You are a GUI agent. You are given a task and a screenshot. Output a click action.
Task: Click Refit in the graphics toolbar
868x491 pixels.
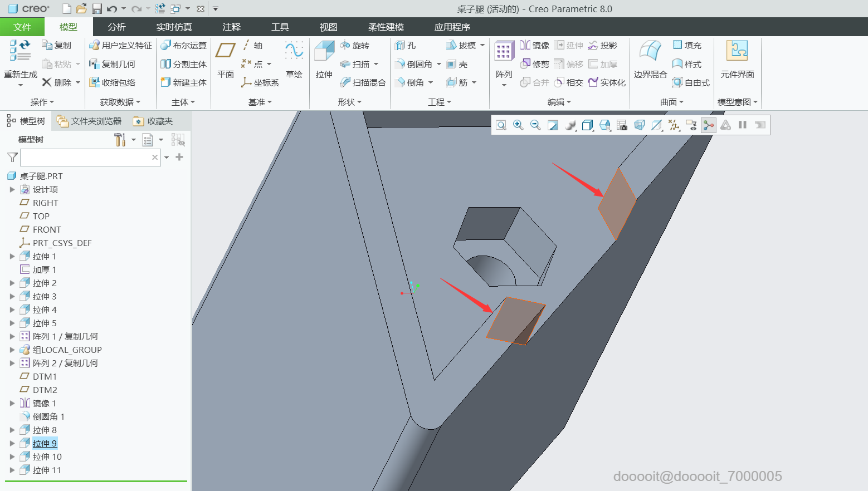501,125
